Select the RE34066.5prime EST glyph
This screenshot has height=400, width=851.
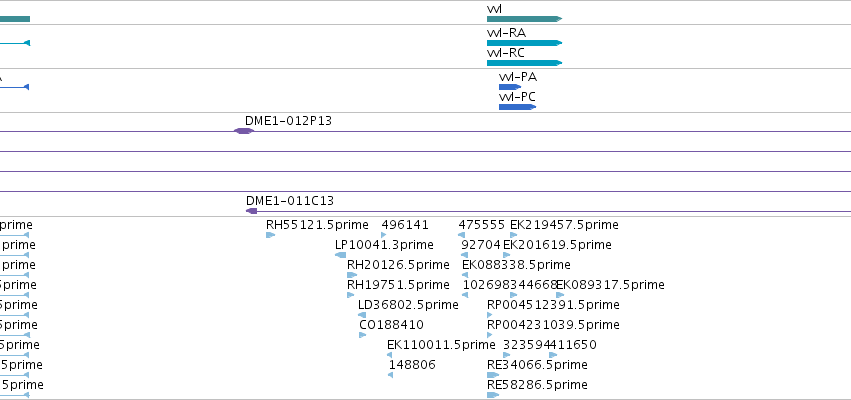pos(493,375)
